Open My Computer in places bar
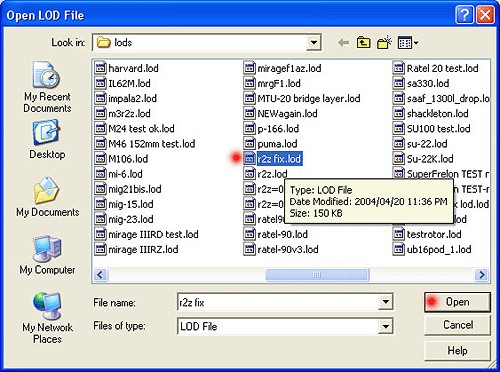The image size is (500, 372). click(47, 255)
